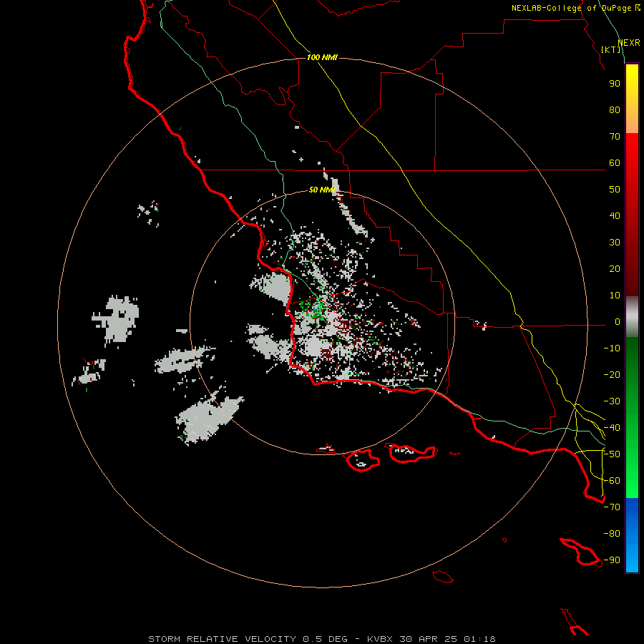
Task: Click the '30 APR 25 01:18' timestamp
Action: [x=447, y=639]
